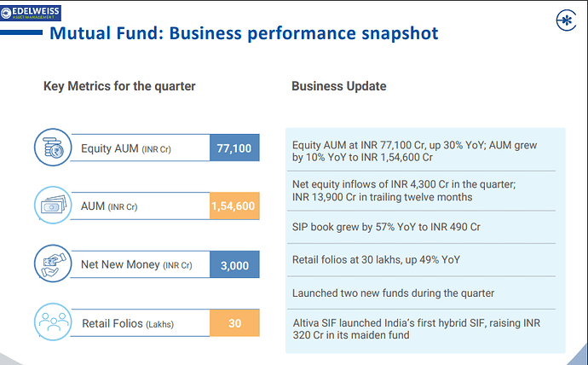588x365 pixels.
Task: Click the asterisk circle icon top right
Action: pos(564,21)
